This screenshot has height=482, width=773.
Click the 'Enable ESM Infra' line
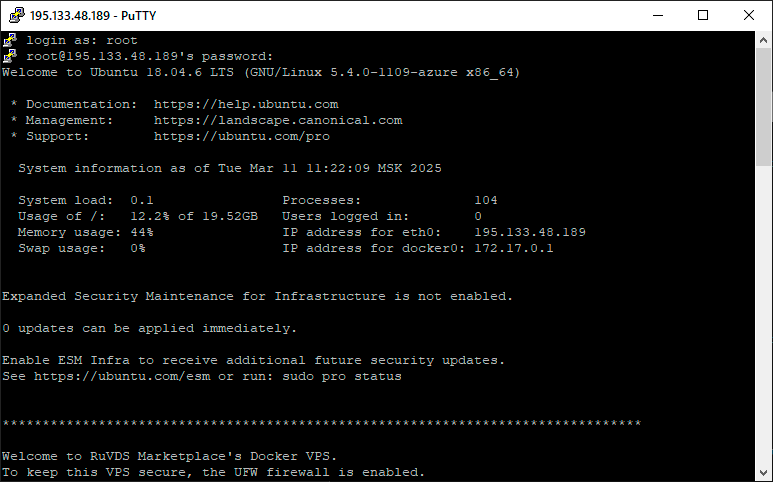pos(253,360)
